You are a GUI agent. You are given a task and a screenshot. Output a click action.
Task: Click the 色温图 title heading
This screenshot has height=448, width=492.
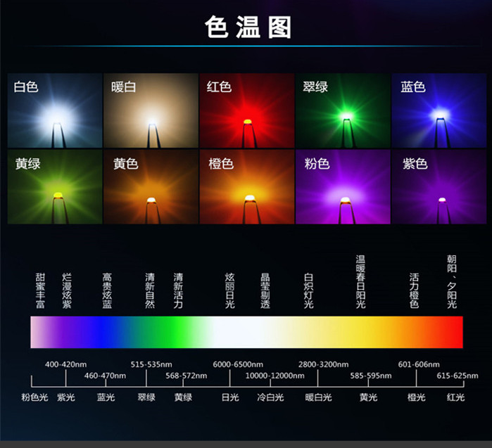tap(247, 28)
